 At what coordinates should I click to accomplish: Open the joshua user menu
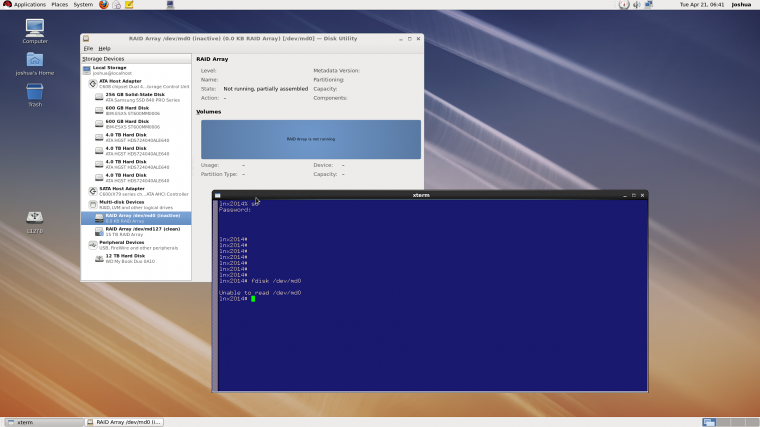[x=741, y=4]
